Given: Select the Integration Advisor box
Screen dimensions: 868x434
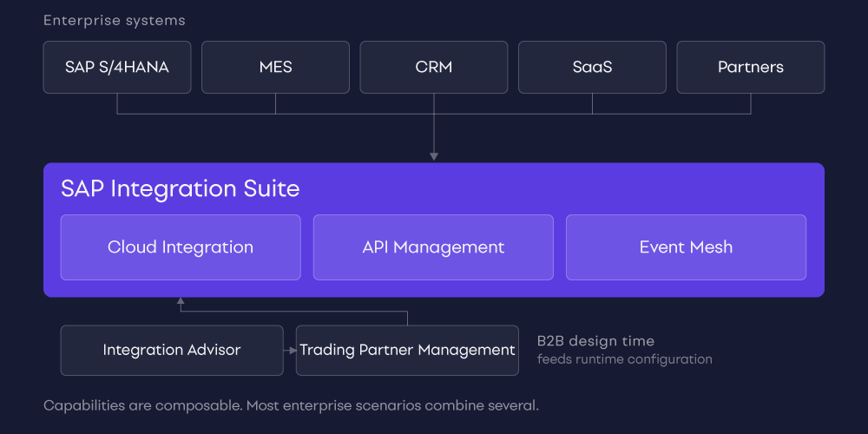Looking at the screenshot, I should [x=172, y=350].
